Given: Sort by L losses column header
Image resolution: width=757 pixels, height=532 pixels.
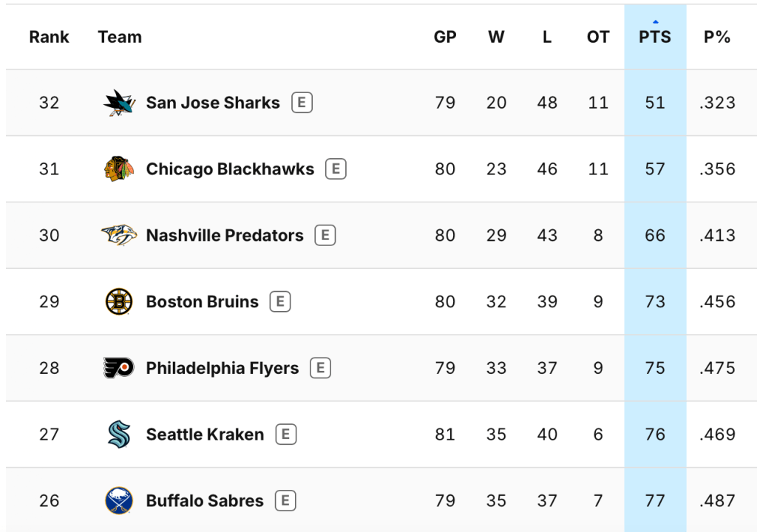Looking at the screenshot, I should coord(547,37).
